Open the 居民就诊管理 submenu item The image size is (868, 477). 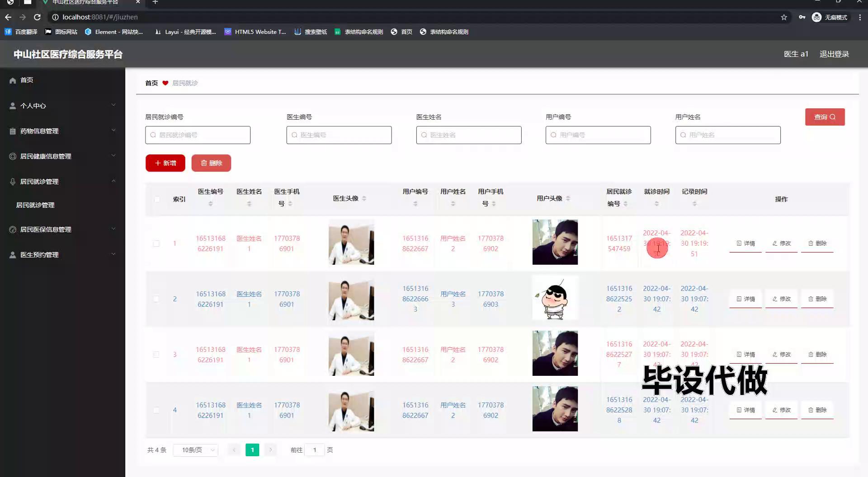click(x=35, y=205)
